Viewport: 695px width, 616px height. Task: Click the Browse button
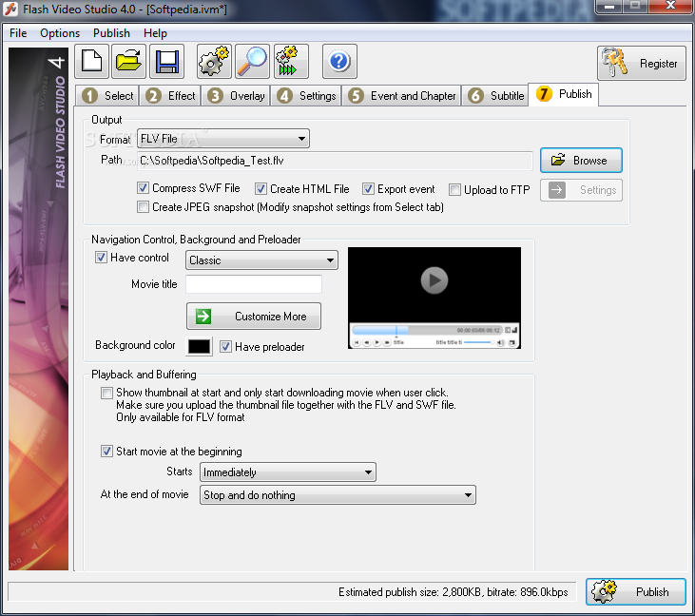[x=581, y=161]
